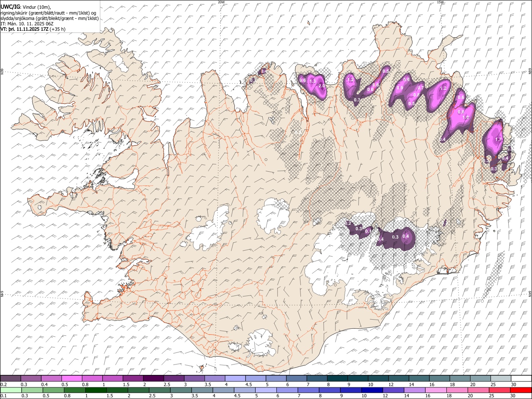Click the light periwinkle swatch between 4 and 4.5, purple row
This screenshot has width=532, height=399.
point(235,379)
